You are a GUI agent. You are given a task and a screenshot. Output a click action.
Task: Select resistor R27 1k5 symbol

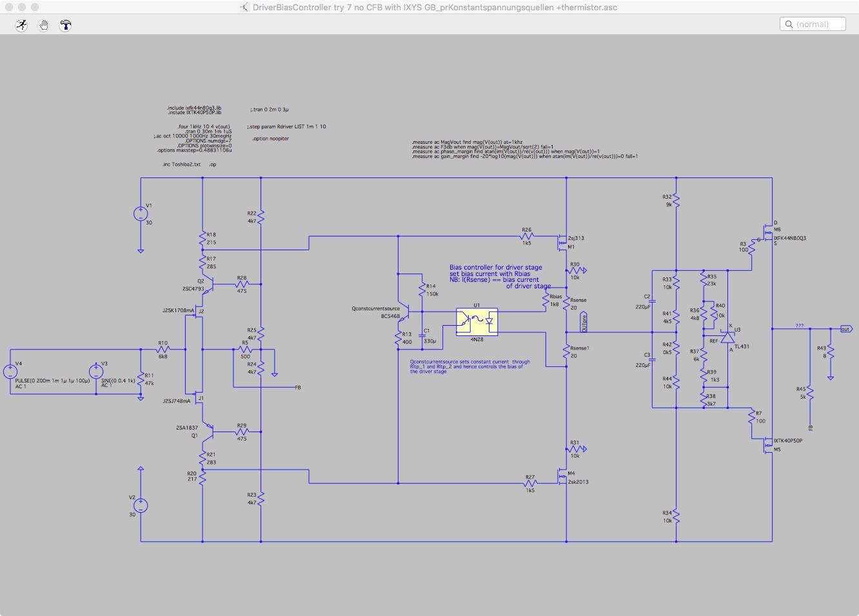(531, 484)
